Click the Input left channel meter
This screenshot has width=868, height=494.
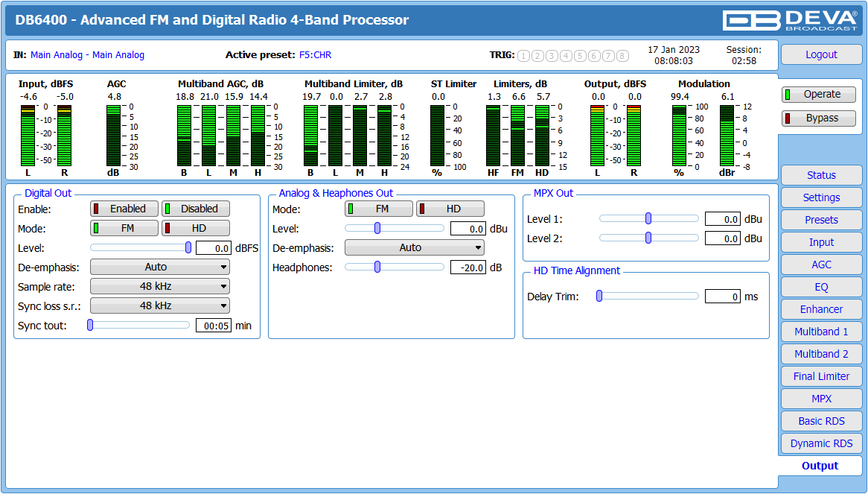[x=28, y=136]
